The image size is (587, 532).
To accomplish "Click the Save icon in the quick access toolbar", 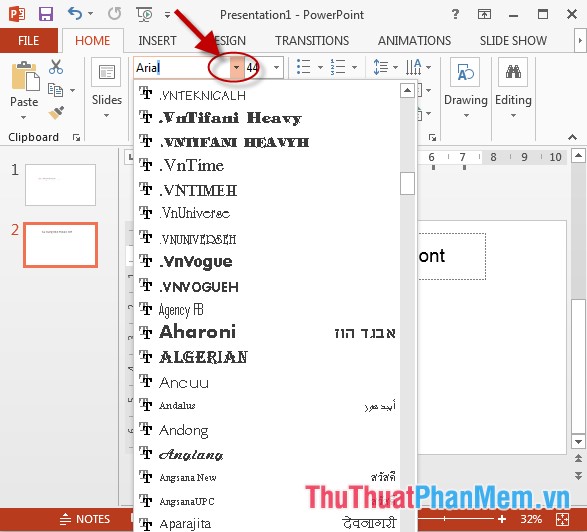I will 46,15.
